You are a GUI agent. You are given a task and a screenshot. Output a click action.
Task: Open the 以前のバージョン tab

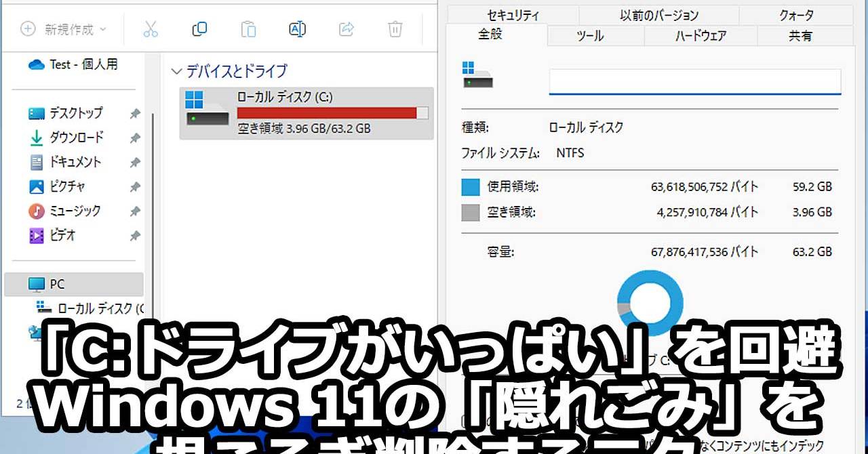[x=658, y=15]
